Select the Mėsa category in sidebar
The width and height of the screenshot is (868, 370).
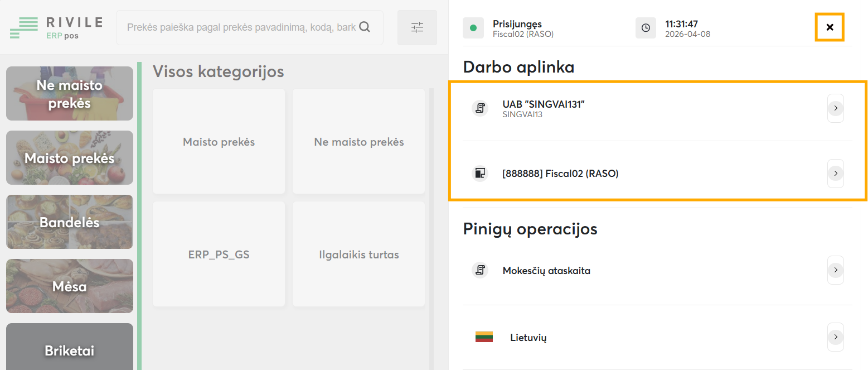pyautogui.click(x=70, y=286)
